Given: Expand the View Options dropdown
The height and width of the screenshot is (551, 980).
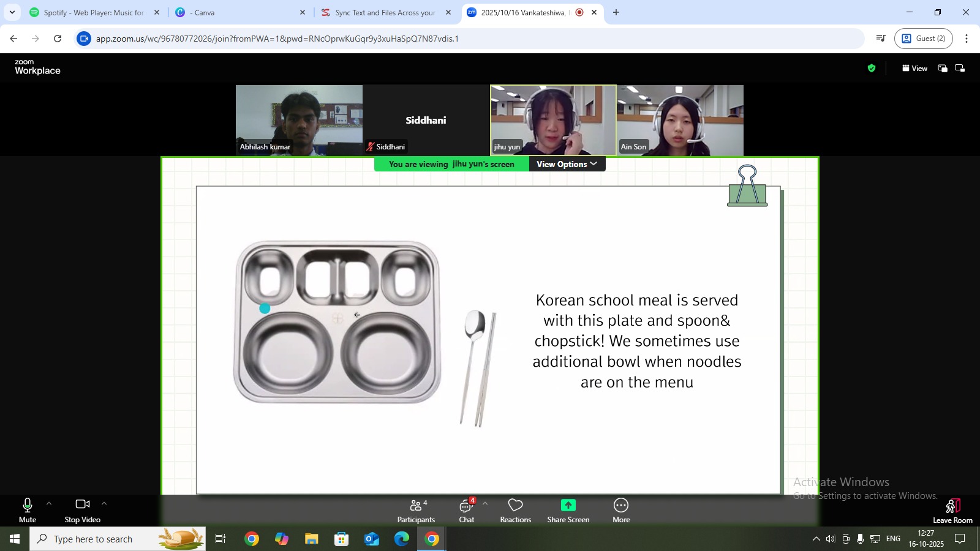Looking at the screenshot, I should coord(567,164).
